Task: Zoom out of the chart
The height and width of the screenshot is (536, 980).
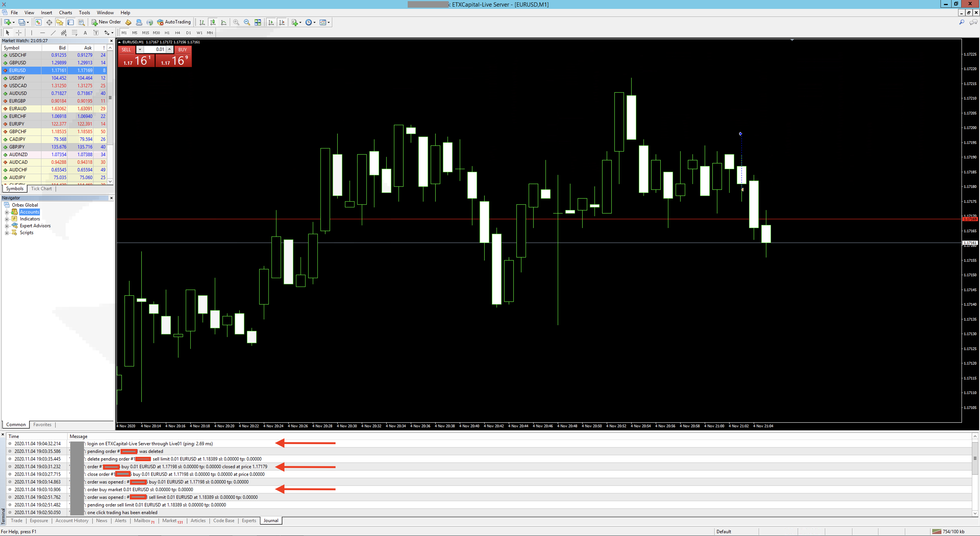Action: click(x=247, y=22)
